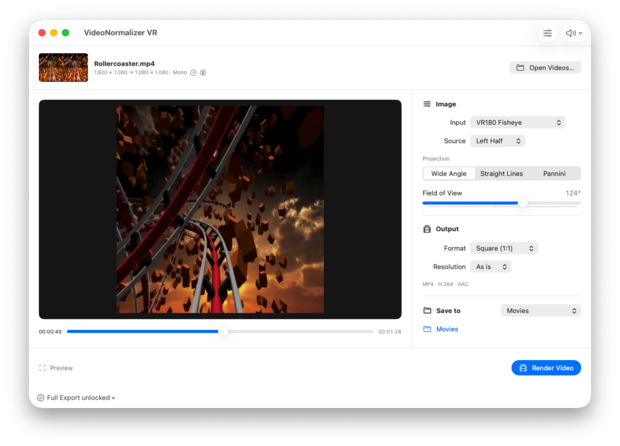This screenshot has height=446, width=620.
Task: Open the Format dropdown showing Square (1:1)
Action: coord(504,248)
